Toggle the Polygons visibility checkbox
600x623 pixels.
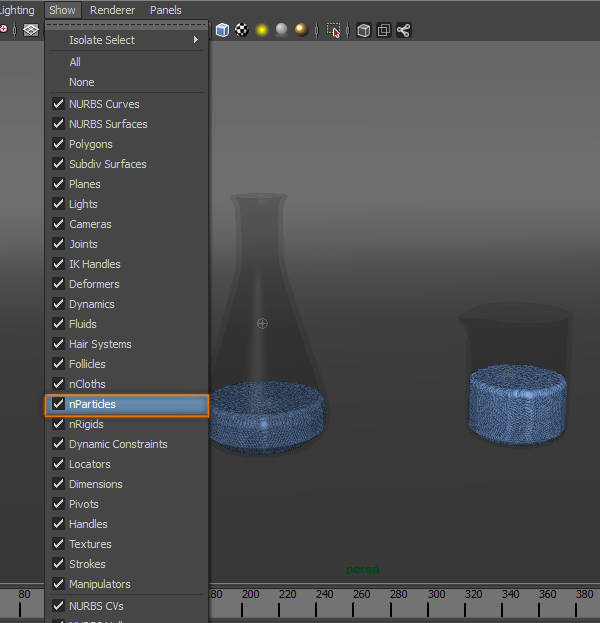pyautogui.click(x=58, y=144)
